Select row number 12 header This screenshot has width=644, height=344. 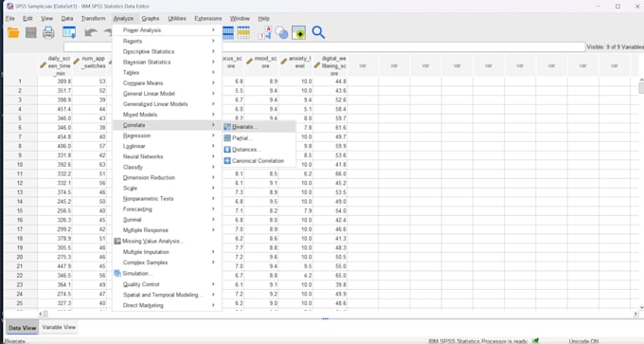[20, 183]
